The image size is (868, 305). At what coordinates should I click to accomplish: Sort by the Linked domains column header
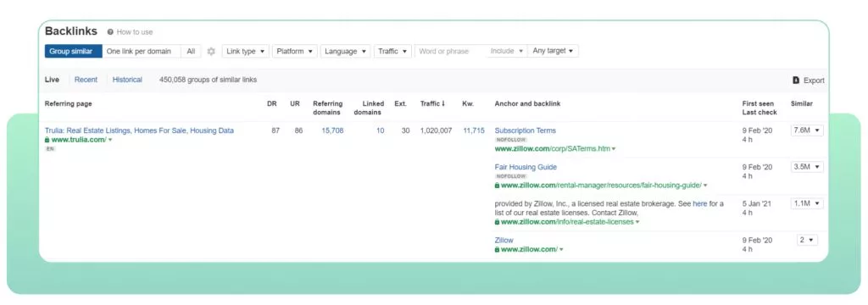(370, 108)
